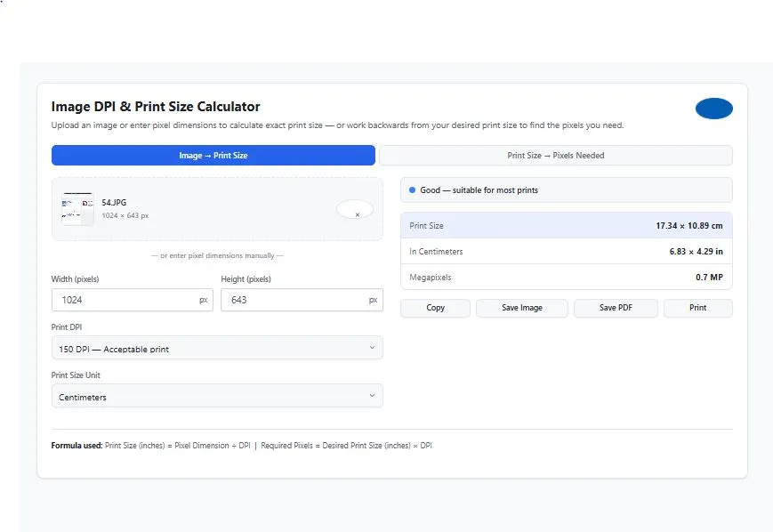Click the In Centimeters row label
Screen dimensions: 773x532
[x=436, y=252]
